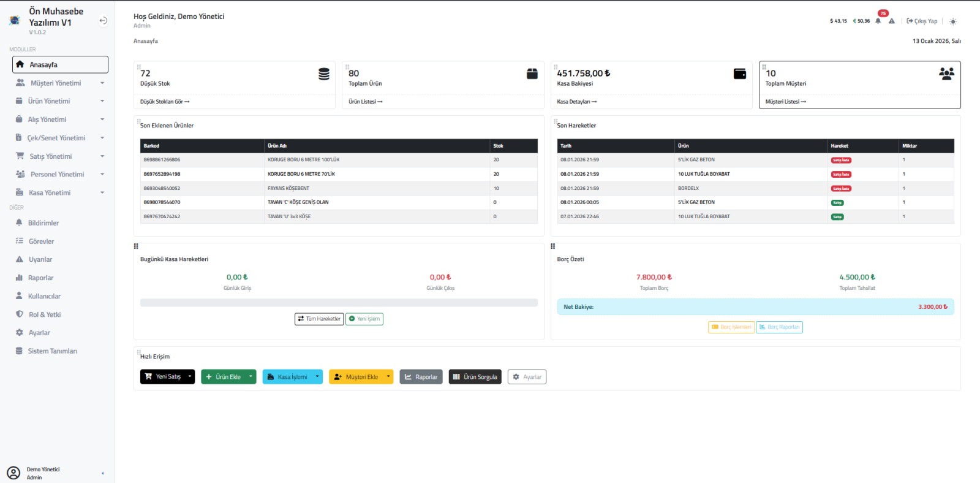Click the wallet icon on Kasa Bakiyesi card
The height and width of the screenshot is (483, 980).
coord(740,74)
